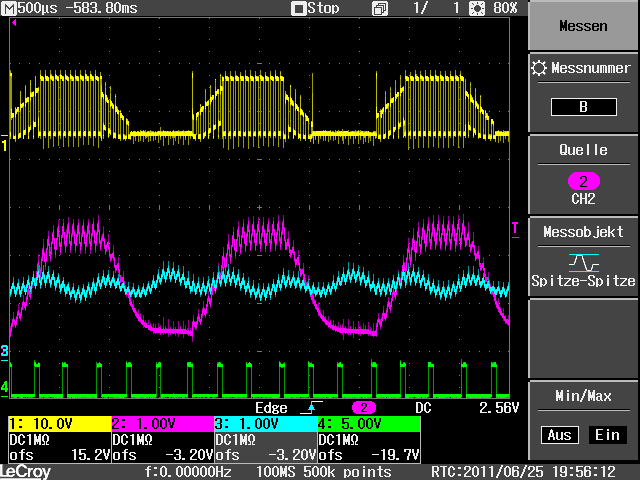Open the Messnummer setting

(583, 93)
